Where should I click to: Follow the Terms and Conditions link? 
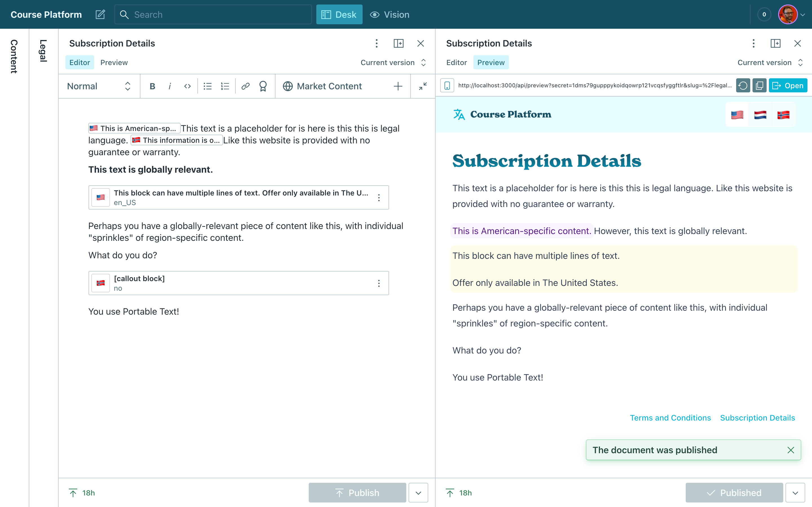point(670,418)
